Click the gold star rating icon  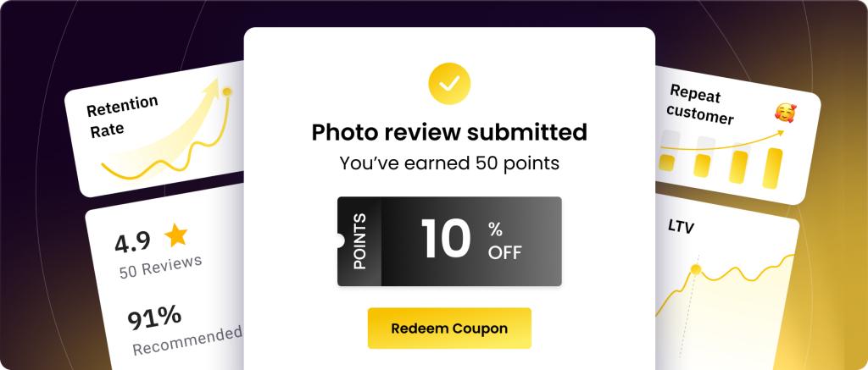(175, 233)
